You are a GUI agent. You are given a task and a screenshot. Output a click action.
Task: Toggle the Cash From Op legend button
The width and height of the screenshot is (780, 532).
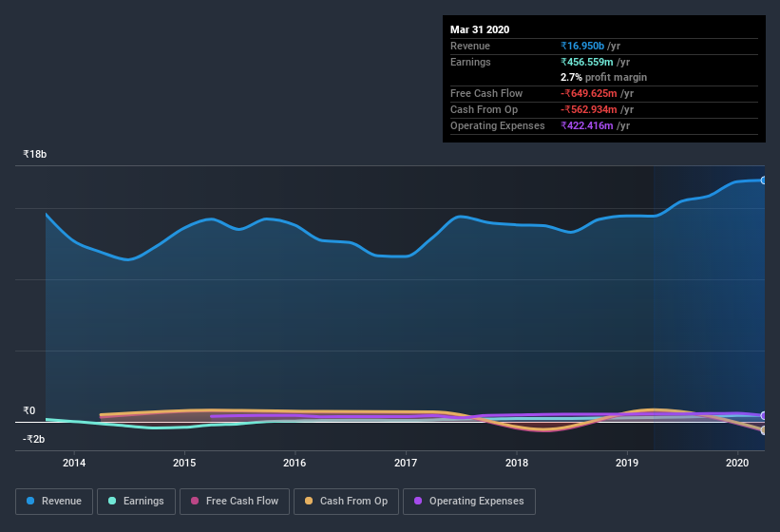tap(346, 502)
